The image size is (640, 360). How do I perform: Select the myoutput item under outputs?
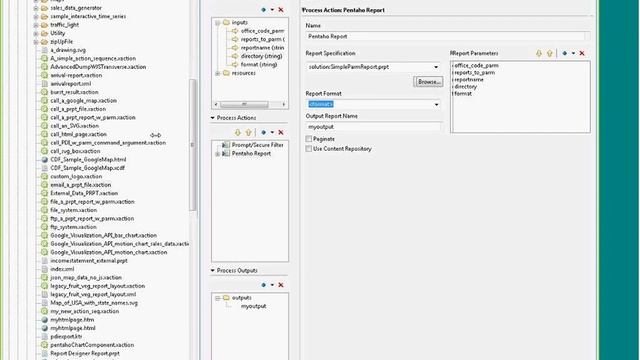click(253, 306)
